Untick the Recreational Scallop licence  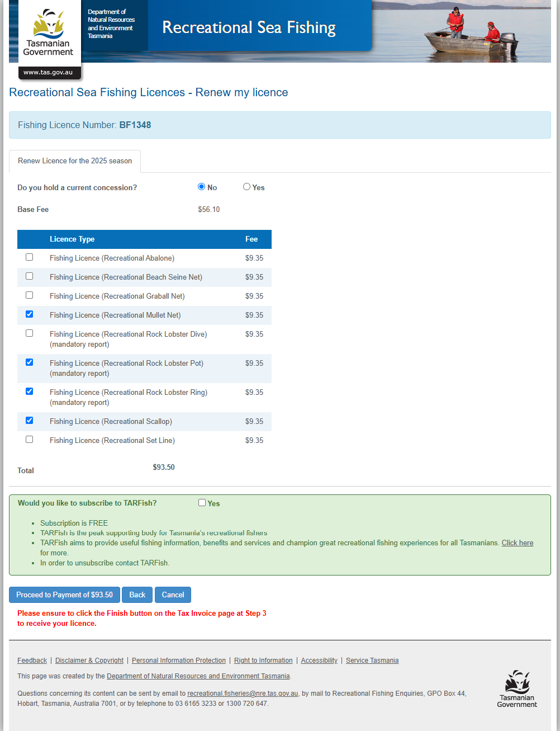click(30, 421)
